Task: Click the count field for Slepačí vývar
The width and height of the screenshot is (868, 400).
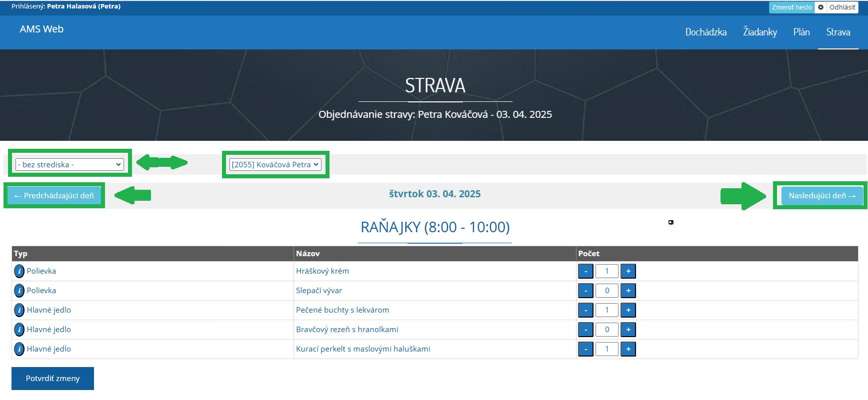Action: point(607,291)
